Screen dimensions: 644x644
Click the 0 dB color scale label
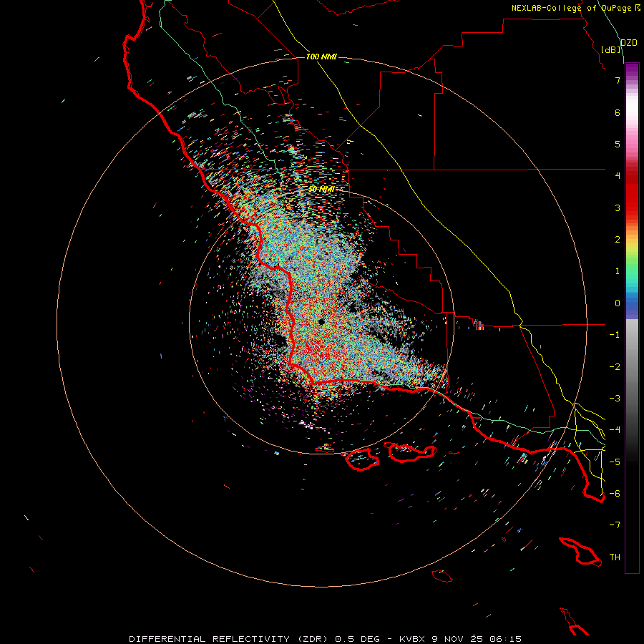click(618, 303)
